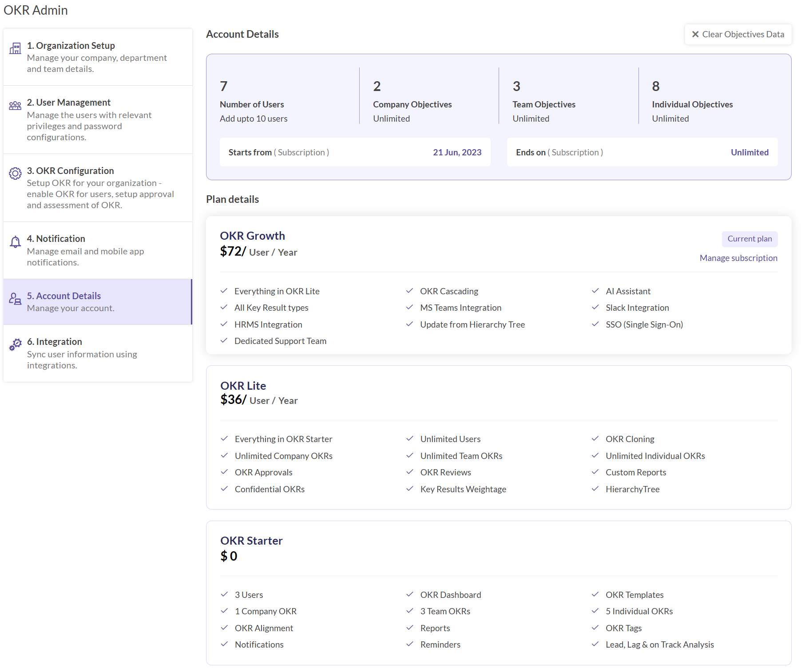Click Reminders feature text

[440, 644]
